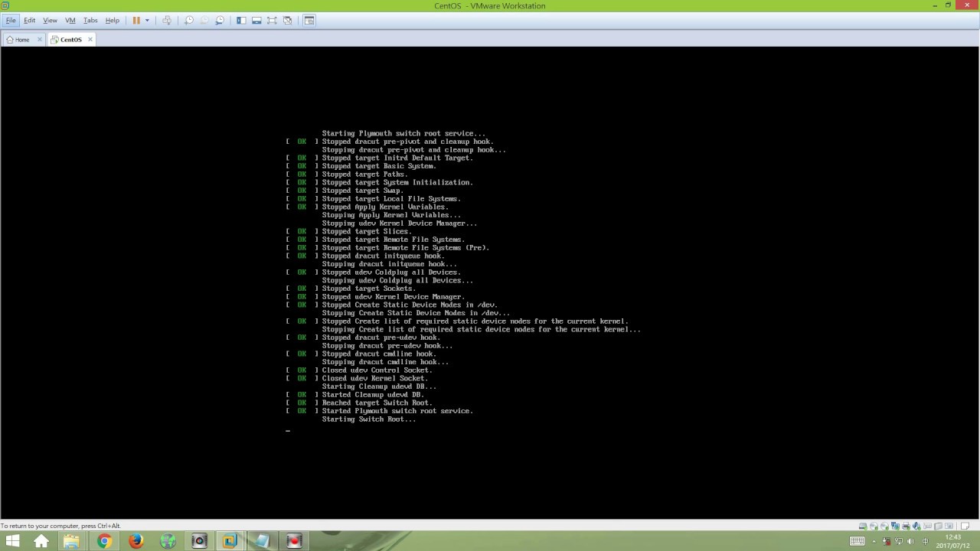Open the View menu
The width and height of the screenshot is (980, 551).
click(50, 20)
